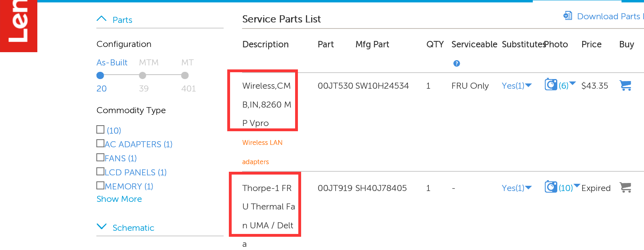Open photos for the Wireless card part

click(x=551, y=85)
